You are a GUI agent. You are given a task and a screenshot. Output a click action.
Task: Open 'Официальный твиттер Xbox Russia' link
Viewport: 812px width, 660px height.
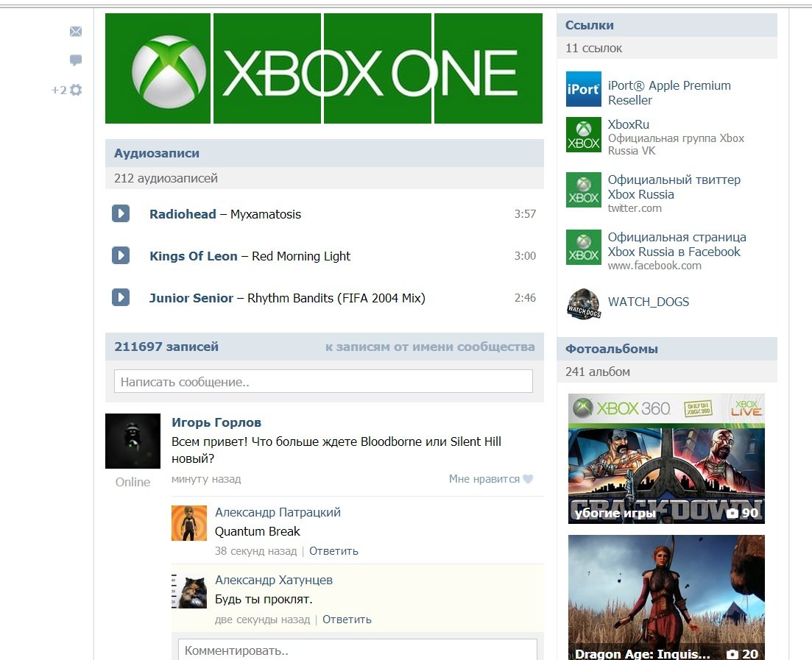674,187
